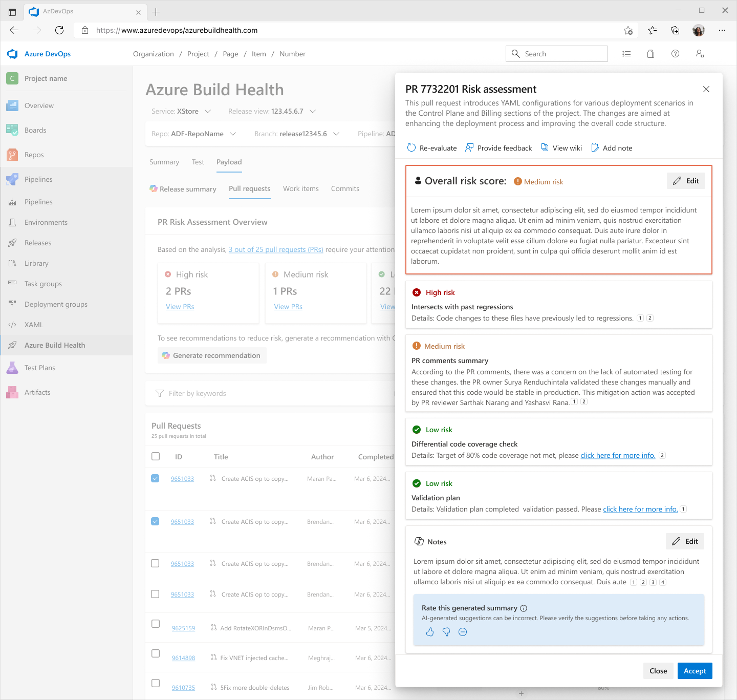Viewport: 737px width, 700px height.
Task: Click the thumbs down rating icon
Action: point(446,632)
